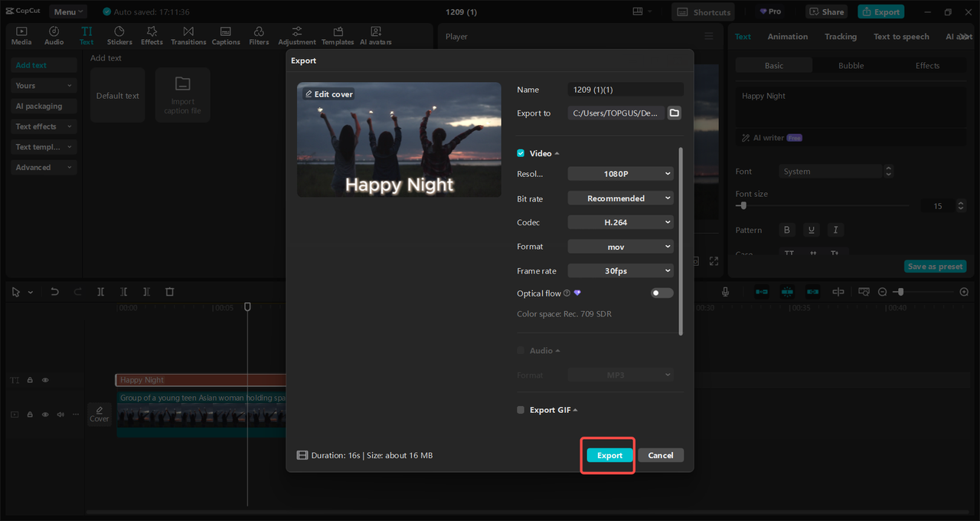Click the folder icon beside Export to path
Image resolution: width=980 pixels, height=521 pixels.
(x=675, y=113)
